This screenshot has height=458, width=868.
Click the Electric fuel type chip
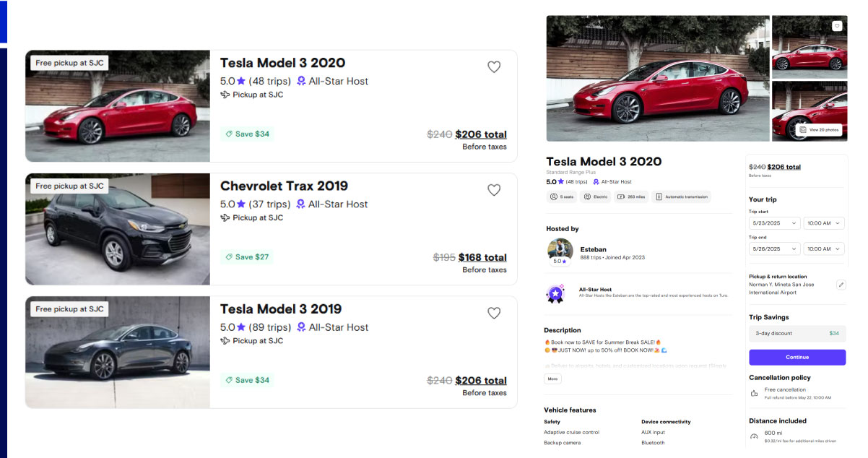[596, 196]
